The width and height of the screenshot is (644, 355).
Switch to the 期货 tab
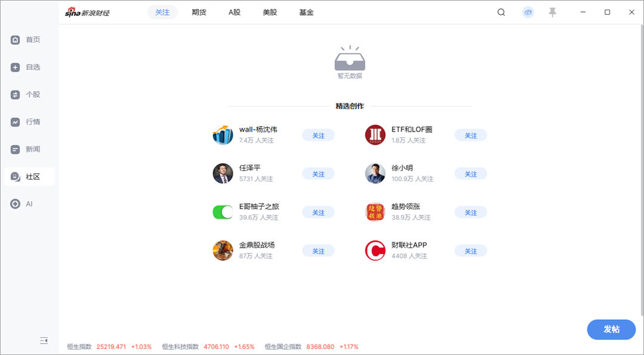199,13
